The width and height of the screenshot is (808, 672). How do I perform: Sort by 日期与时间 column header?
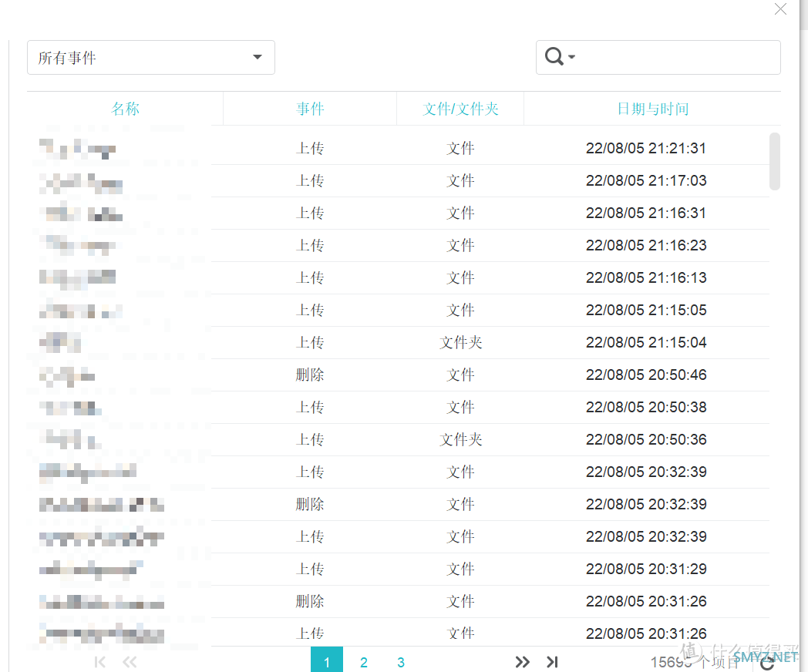pyautogui.click(x=652, y=109)
